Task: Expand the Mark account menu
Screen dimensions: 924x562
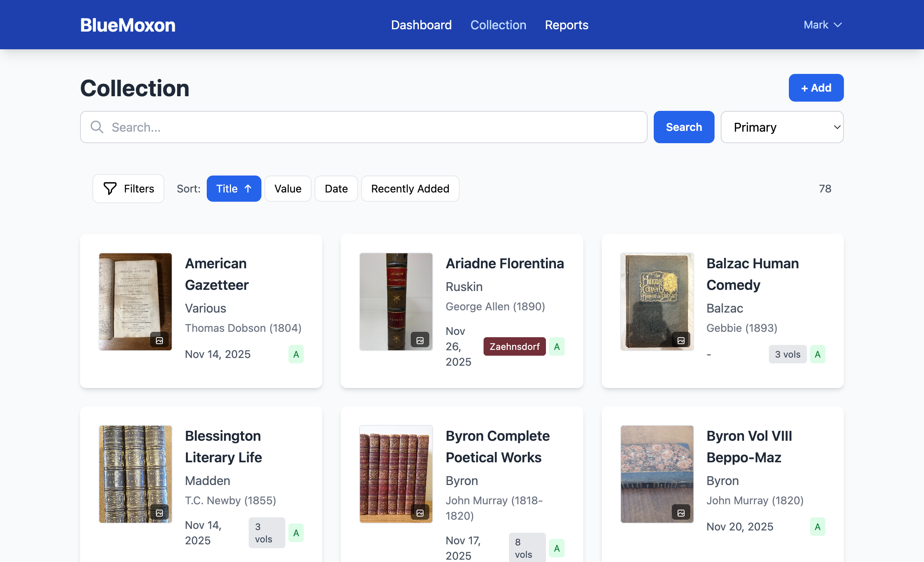Action: coord(822,25)
